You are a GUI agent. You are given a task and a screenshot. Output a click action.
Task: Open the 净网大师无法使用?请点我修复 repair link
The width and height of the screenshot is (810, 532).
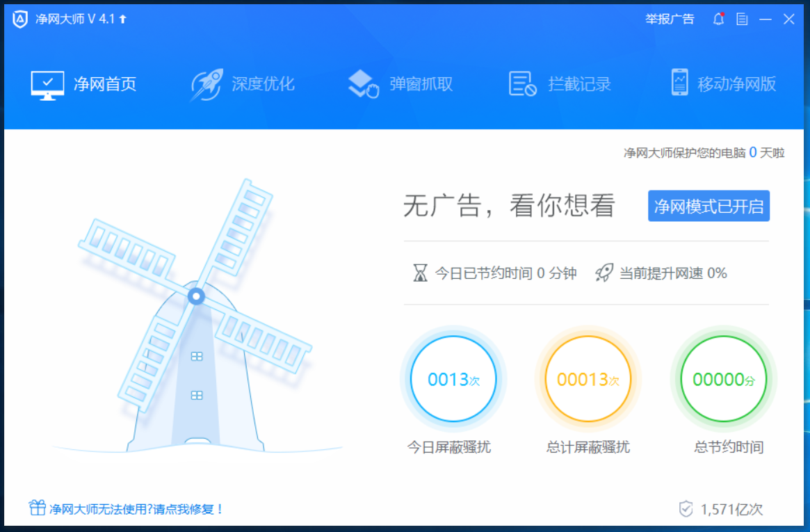coord(136,509)
